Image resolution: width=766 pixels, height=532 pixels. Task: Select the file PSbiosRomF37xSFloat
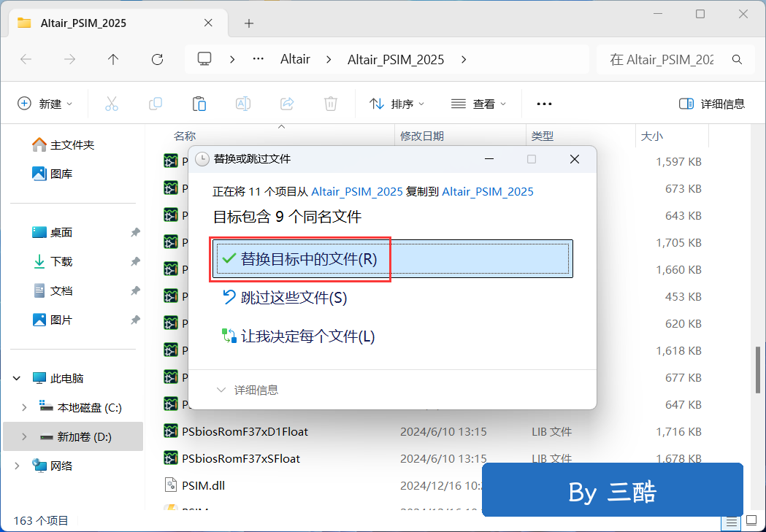click(241, 458)
